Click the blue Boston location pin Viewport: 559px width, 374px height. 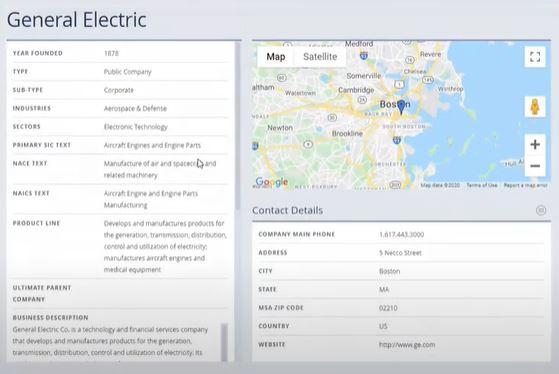coord(401,107)
